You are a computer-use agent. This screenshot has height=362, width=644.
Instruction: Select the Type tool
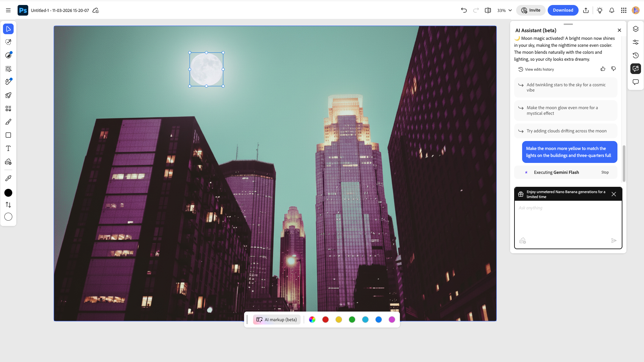point(8,148)
